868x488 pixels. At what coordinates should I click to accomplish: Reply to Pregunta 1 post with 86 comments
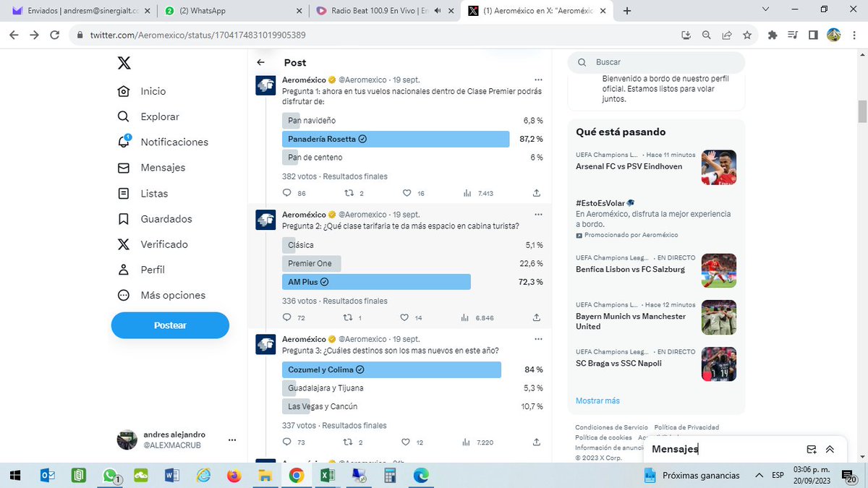coord(287,193)
